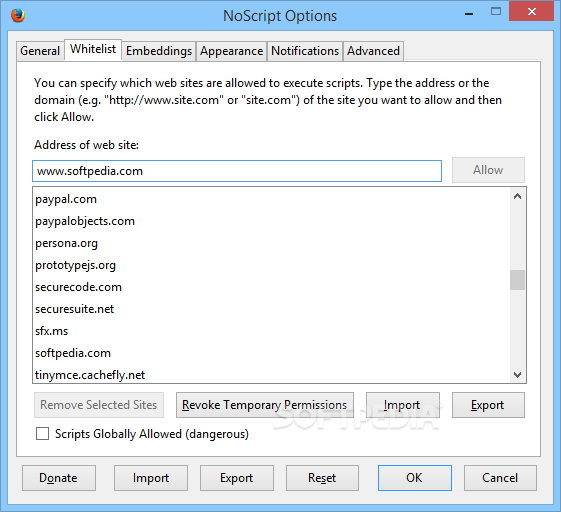Open the Notifications tab
This screenshot has width=561, height=512.
pyautogui.click(x=305, y=51)
